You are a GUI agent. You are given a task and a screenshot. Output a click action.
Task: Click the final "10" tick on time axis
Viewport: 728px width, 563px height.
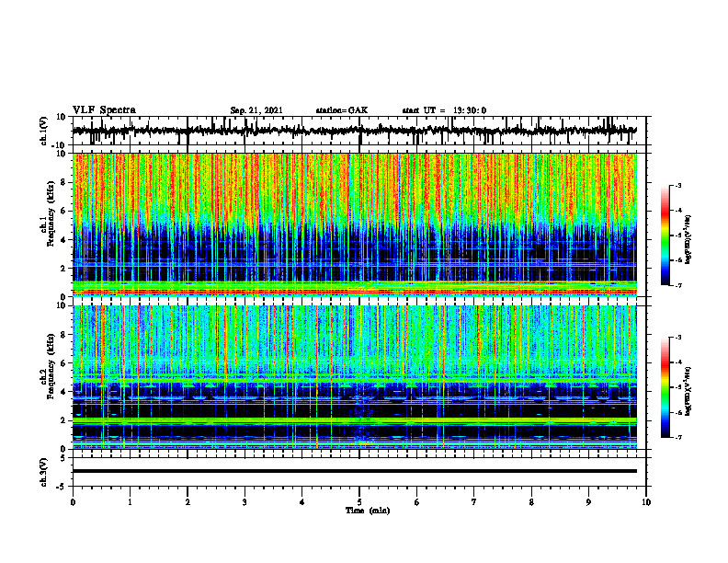[x=646, y=502]
